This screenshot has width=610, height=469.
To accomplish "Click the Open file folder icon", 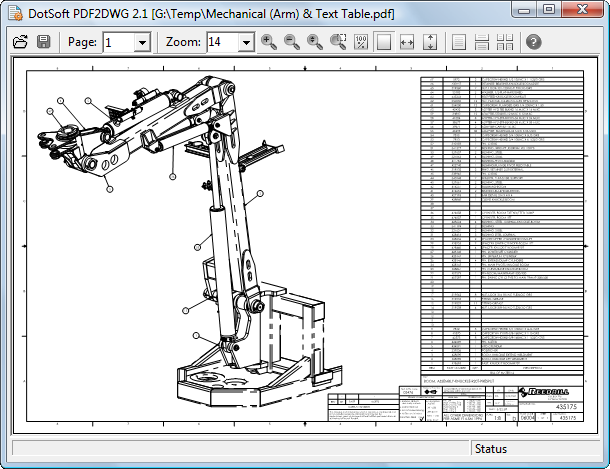I will [x=19, y=42].
